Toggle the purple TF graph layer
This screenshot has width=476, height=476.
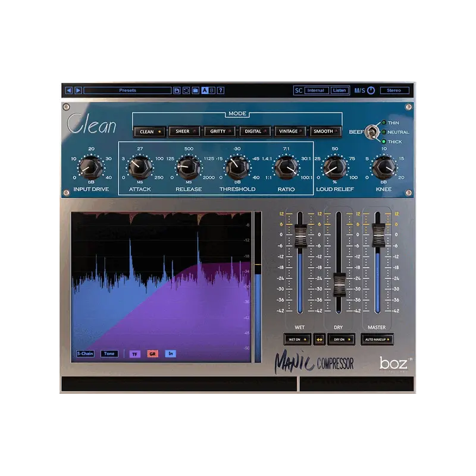tap(135, 354)
